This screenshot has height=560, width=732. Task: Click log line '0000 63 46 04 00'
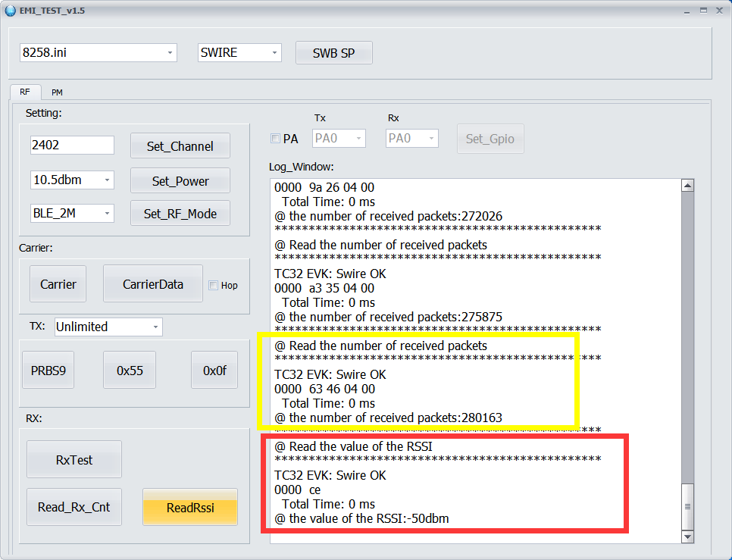(x=324, y=389)
